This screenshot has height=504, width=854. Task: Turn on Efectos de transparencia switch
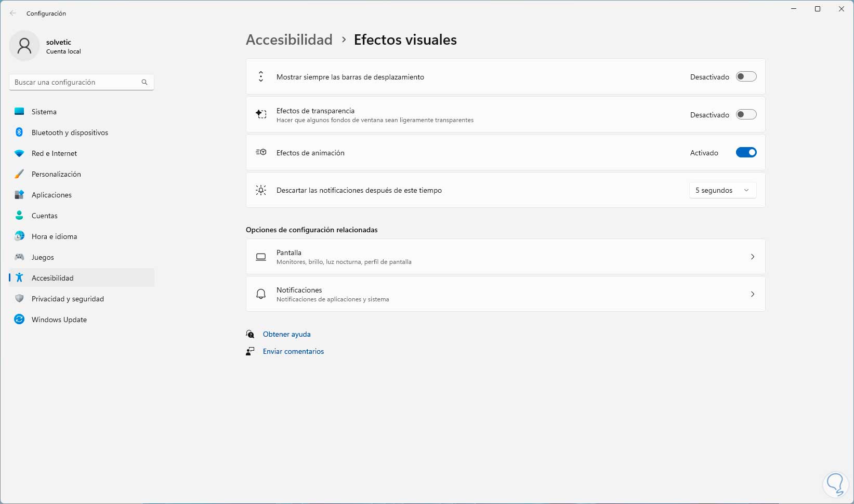[746, 115]
